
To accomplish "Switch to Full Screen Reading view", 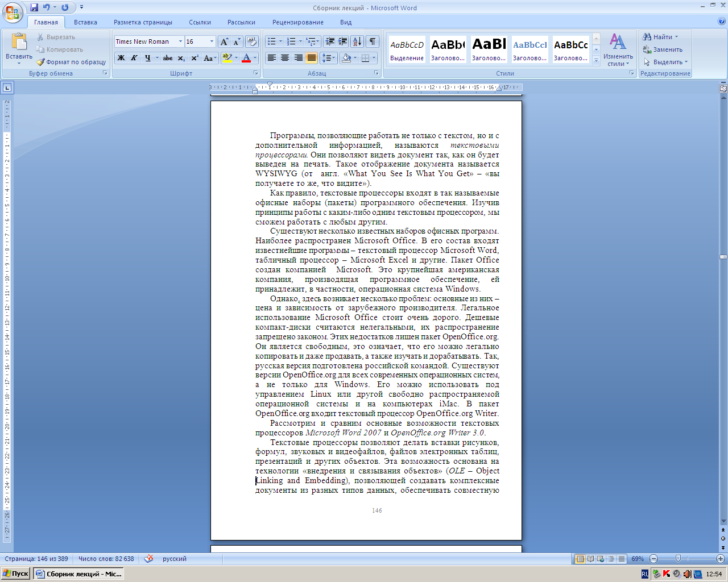I will click(x=590, y=559).
